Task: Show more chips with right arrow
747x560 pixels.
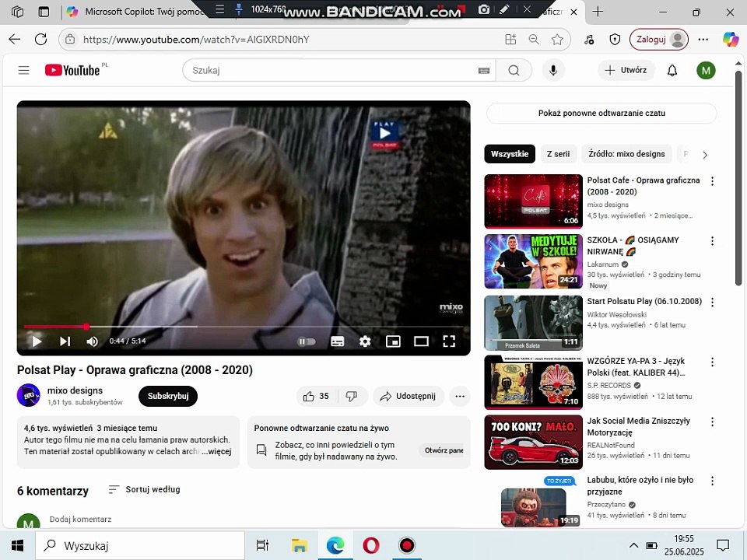Action: 705,155
